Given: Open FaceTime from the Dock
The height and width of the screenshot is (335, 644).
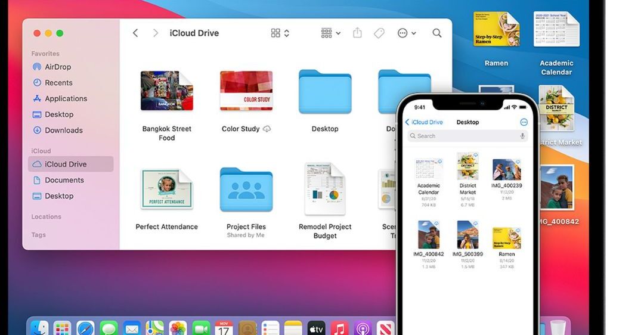Looking at the screenshot, I should 201,328.
